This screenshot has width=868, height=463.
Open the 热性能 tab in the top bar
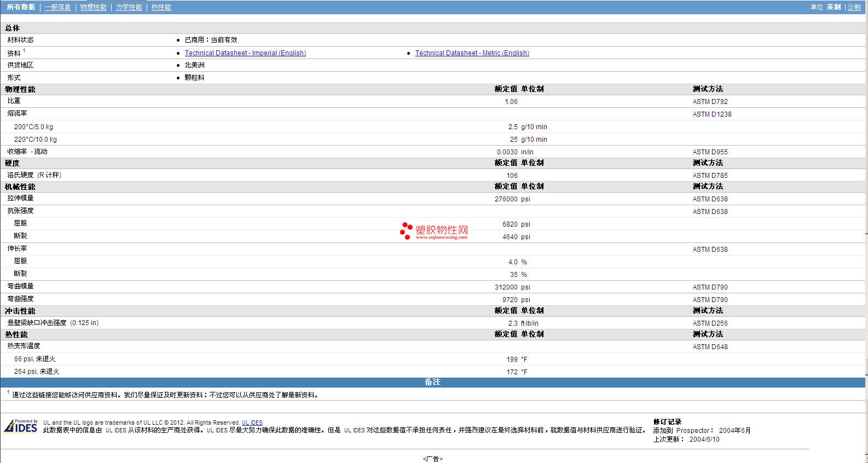[161, 7]
